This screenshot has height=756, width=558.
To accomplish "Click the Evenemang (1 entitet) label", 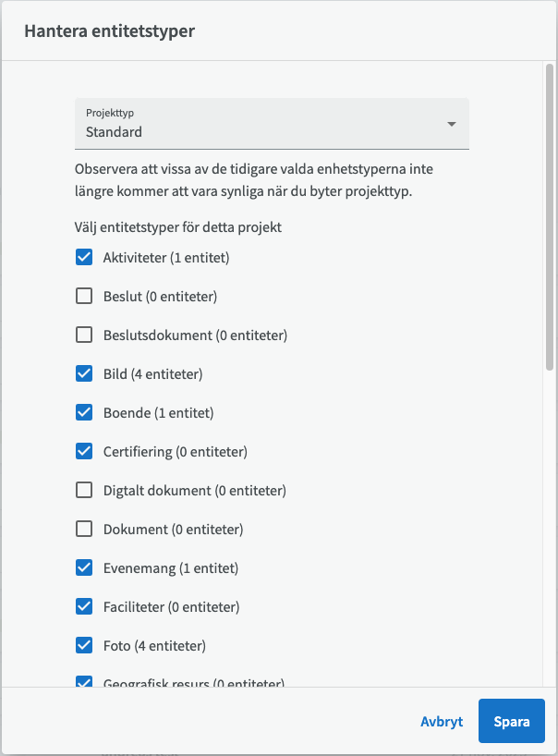I will pos(171,568).
